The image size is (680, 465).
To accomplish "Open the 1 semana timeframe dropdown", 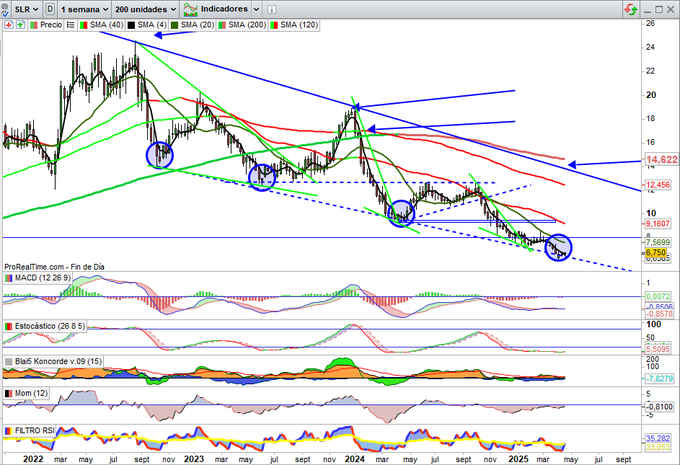I will [x=84, y=9].
